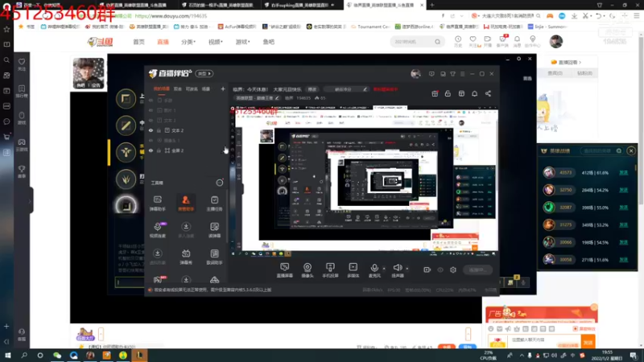The width and height of the screenshot is (644, 362).
Task: Open streaming settings gear icon
Action: pyautogui.click(x=453, y=269)
